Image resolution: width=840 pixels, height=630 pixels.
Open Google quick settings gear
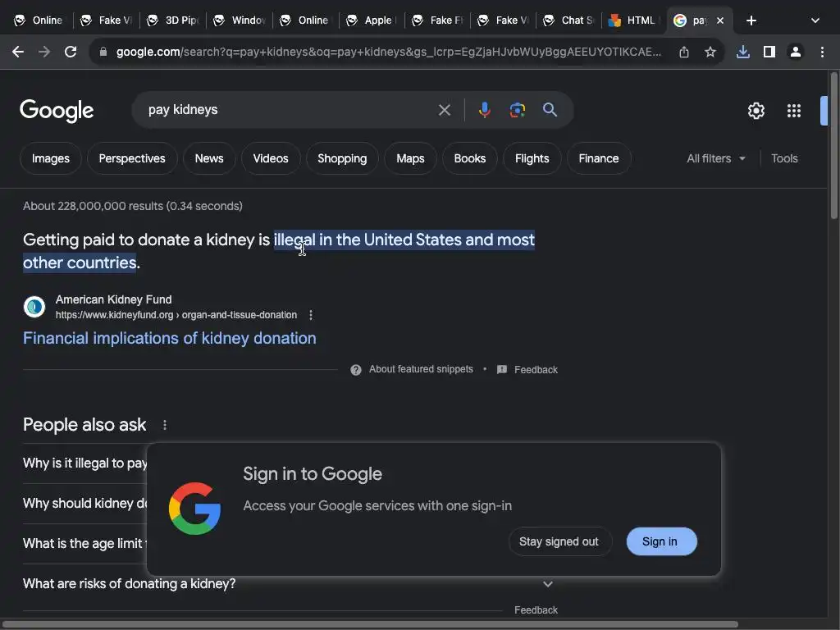click(756, 111)
